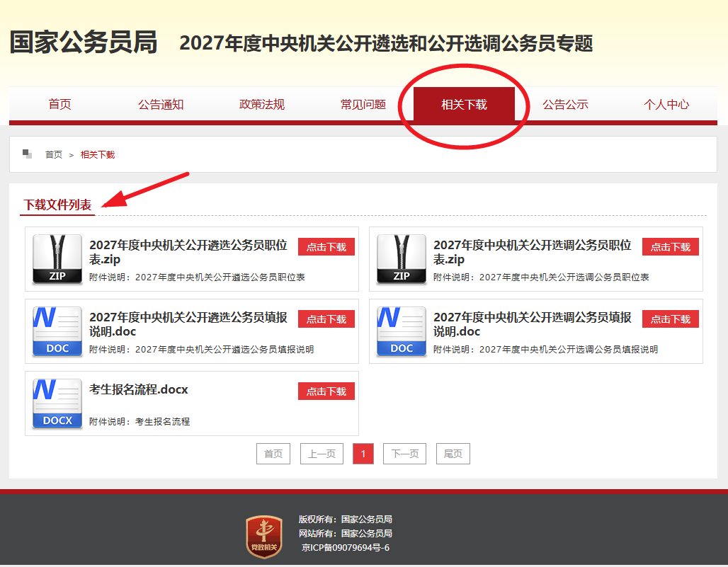Open the 公告通知 navigation tab
This screenshot has height=567, width=728.
[x=161, y=104]
